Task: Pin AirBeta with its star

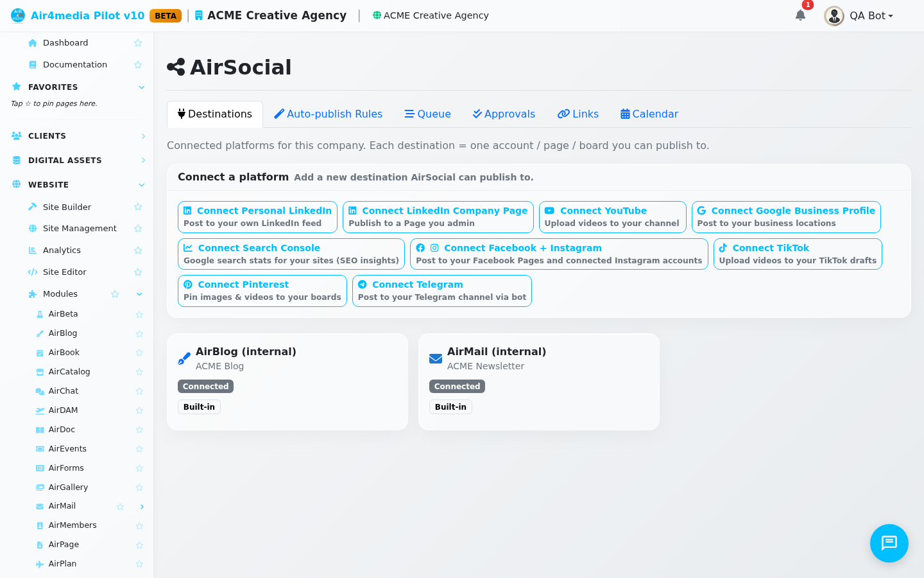Action: (139, 315)
